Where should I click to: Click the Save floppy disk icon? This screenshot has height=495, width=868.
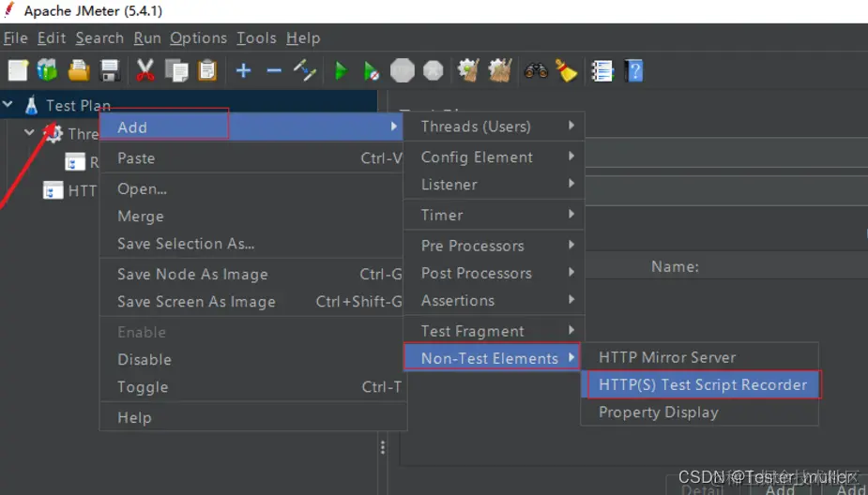[x=110, y=71]
